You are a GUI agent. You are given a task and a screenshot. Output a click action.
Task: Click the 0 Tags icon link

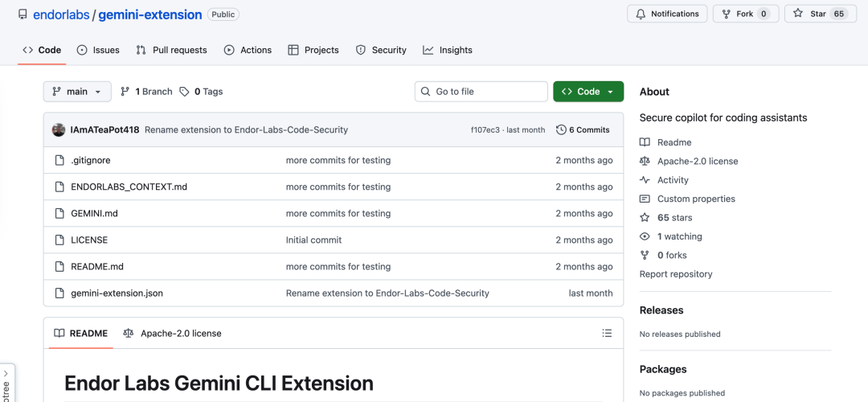tap(185, 92)
